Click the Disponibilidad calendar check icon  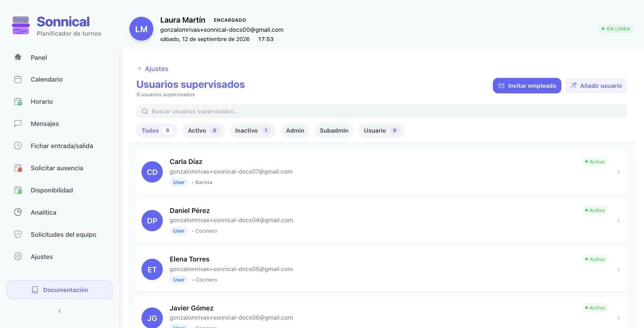click(x=18, y=190)
